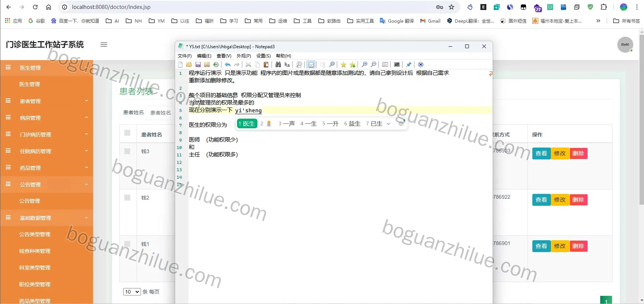
Task: Check the checkbox for patient 钱2
Action: tap(127, 198)
